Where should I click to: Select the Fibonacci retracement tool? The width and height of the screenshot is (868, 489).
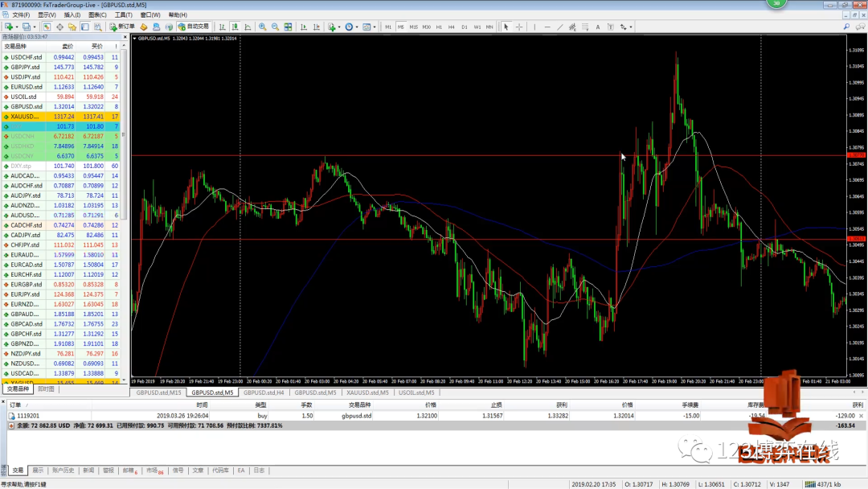click(585, 27)
